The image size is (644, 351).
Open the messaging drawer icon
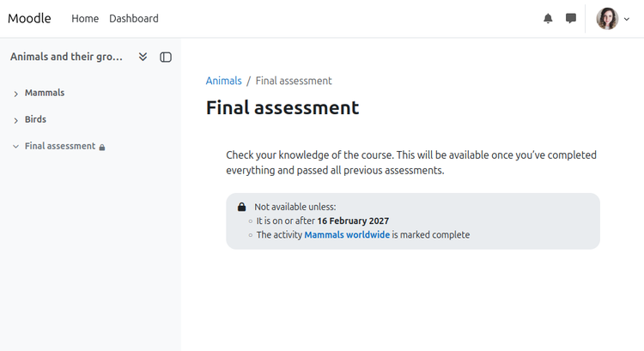[x=571, y=19]
